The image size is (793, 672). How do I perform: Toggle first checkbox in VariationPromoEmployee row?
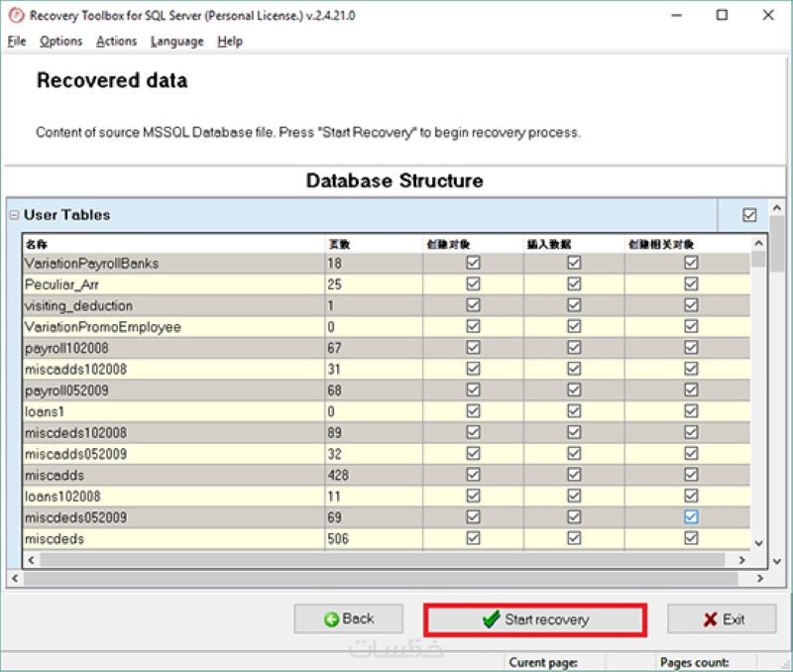click(474, 327)
